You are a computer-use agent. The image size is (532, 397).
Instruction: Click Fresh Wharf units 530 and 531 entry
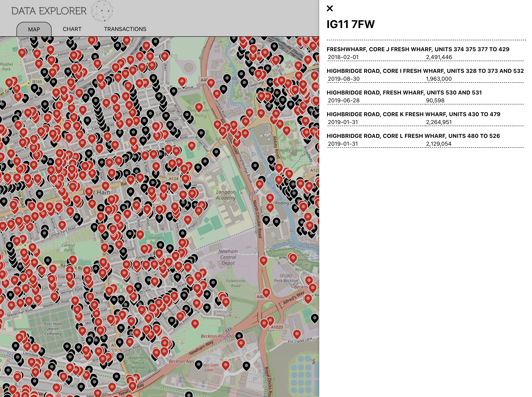pyautogui.click(x=404, y=92)
